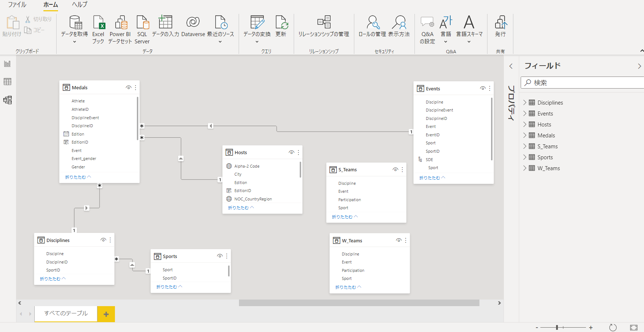
Task: Click View As (表示方法) roles icon
Action: coord(399,22)
